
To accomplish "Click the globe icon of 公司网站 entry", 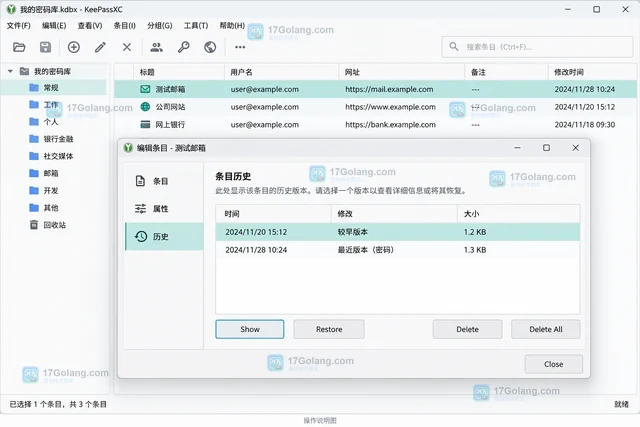I will coord(145,107).
